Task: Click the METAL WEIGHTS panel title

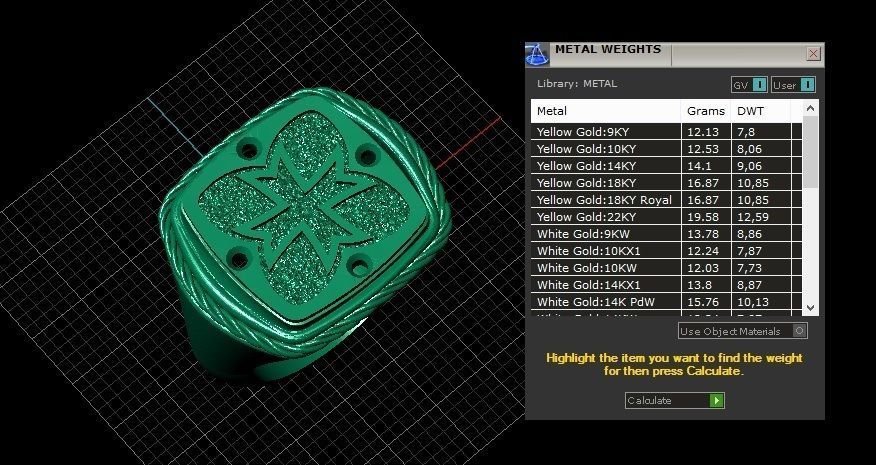Action: (x=608, y=49)
